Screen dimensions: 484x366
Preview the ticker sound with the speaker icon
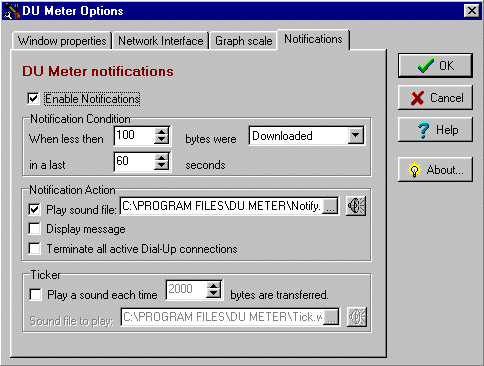pyautogui.click(x=357, y=317)
